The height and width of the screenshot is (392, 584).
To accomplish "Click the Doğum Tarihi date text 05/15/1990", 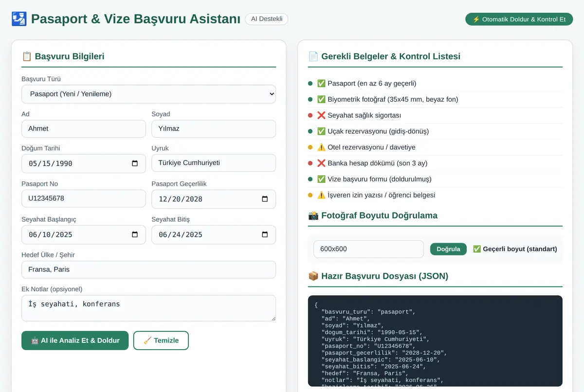I will 51,163.
